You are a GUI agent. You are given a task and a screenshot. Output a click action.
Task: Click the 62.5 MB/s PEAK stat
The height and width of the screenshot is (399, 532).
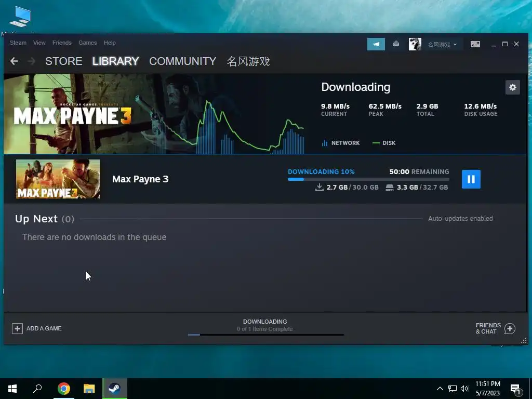(385, 110)
